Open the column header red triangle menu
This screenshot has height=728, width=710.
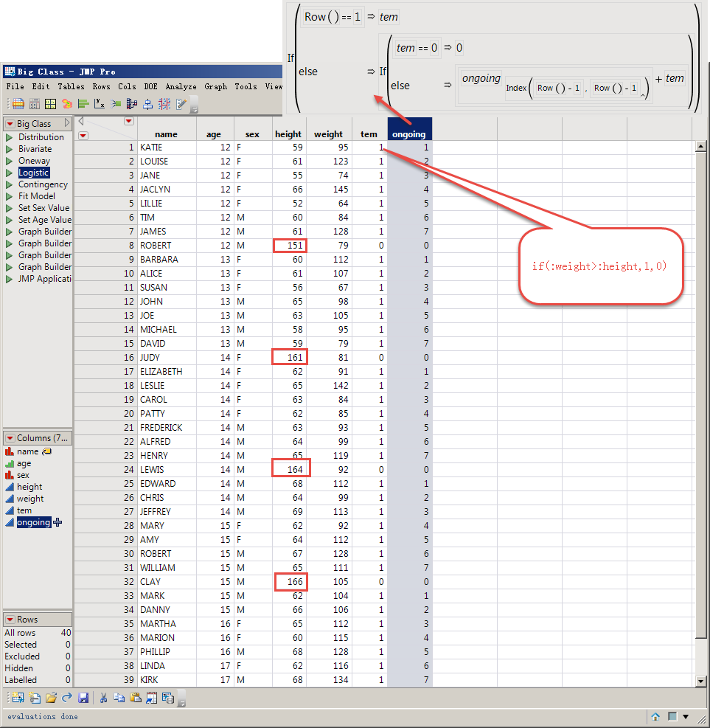pyautogui.click(x=129, y=121)
